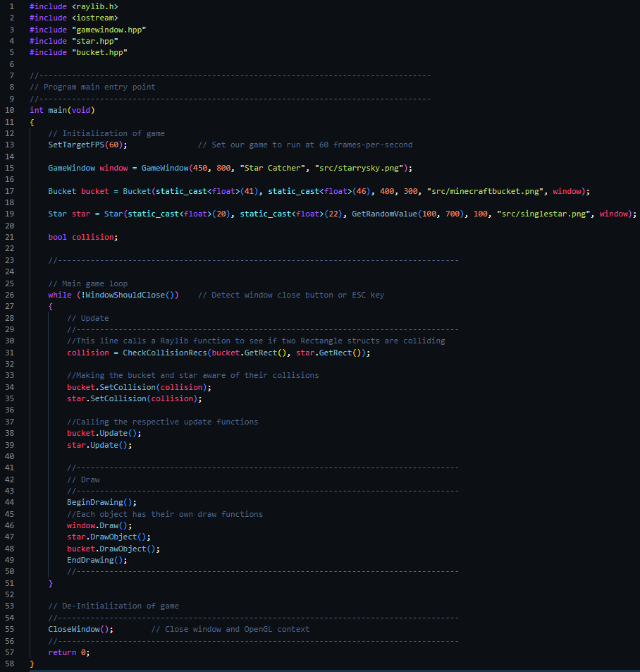Click the BeginDrawing() call

pyautogui.click(x=101, y=502)
